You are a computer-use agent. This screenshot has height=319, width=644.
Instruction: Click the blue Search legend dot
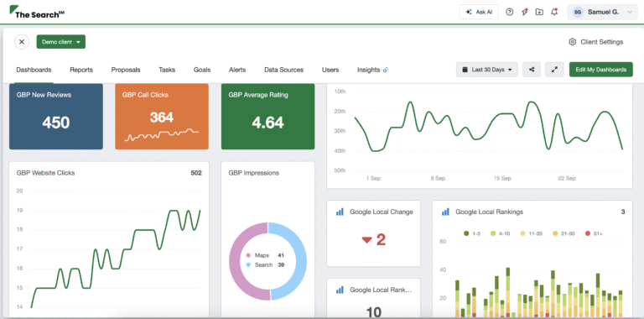point(248,265)
